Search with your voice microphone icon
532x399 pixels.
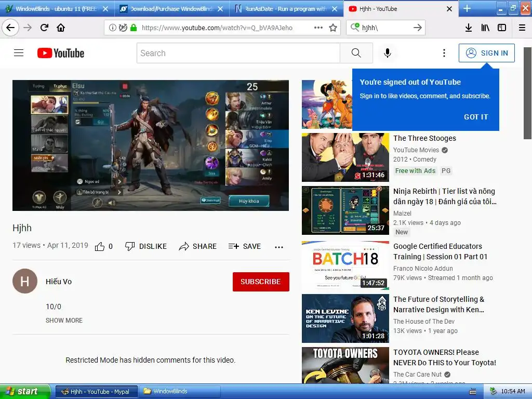pyautogui.click(x=388, y=53)
